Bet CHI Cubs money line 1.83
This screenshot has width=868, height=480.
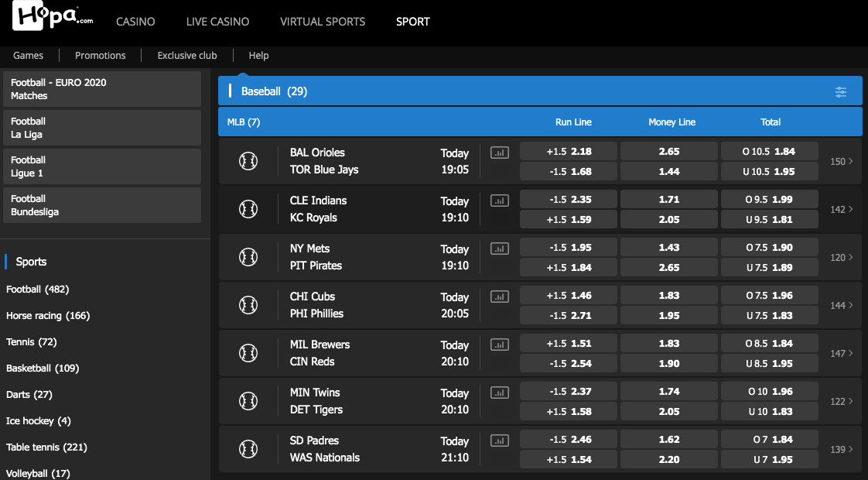click(668, 296)
